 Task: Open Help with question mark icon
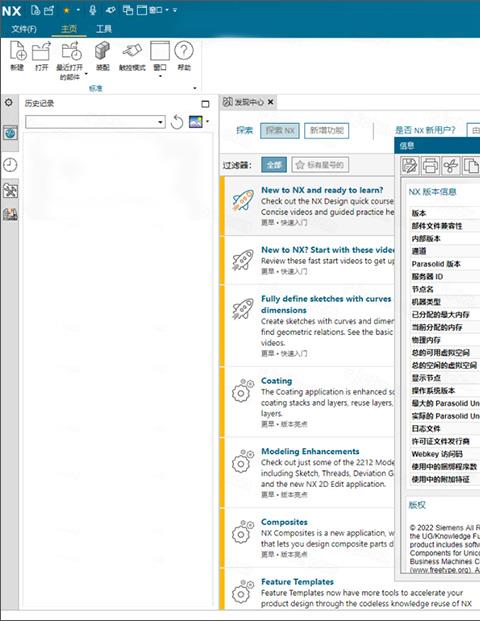coord(184,51)
